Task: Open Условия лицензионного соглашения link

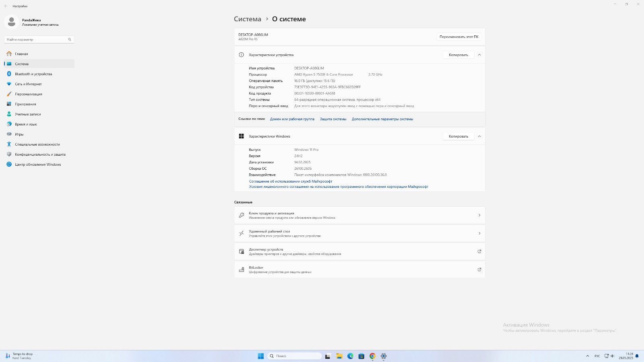Action: tap(339, 187)
